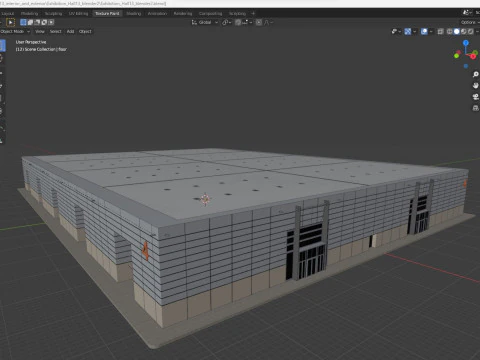Click blue Z axis on navigation gizmo
Screen dimensions: 480x360
(x=466, y=43)
